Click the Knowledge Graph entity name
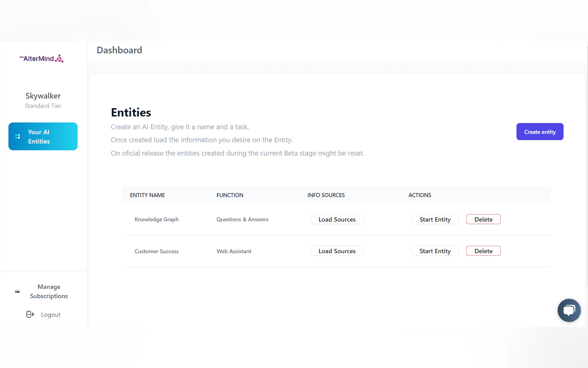 (156, 219)
